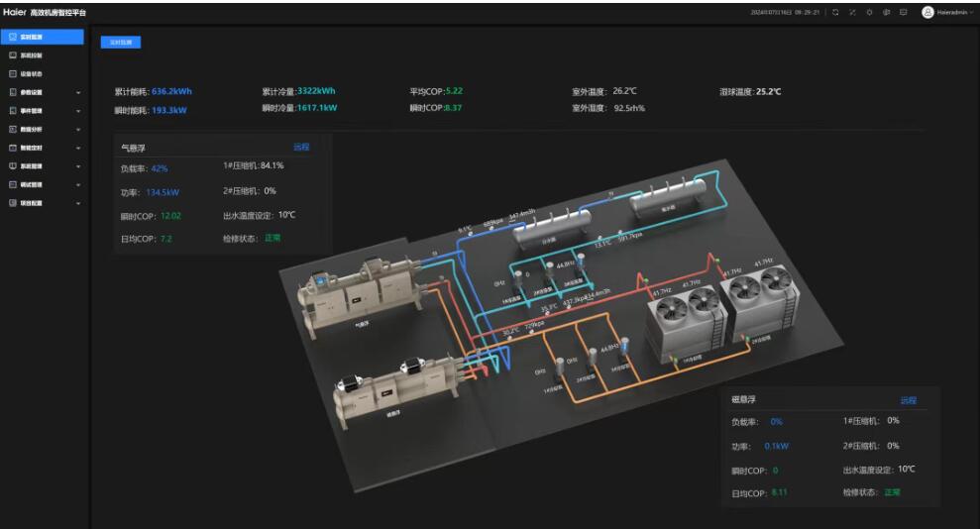Click 远程 link in the 磁悬浮 panel
The width and height of the screenshot is (980, 529).
pyautogui.click(x=908, y=400)
